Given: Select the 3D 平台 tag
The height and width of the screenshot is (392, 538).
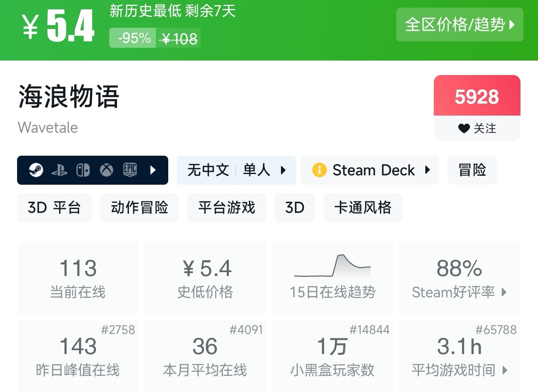Looking at the screenshot, I should click(54, 208).
